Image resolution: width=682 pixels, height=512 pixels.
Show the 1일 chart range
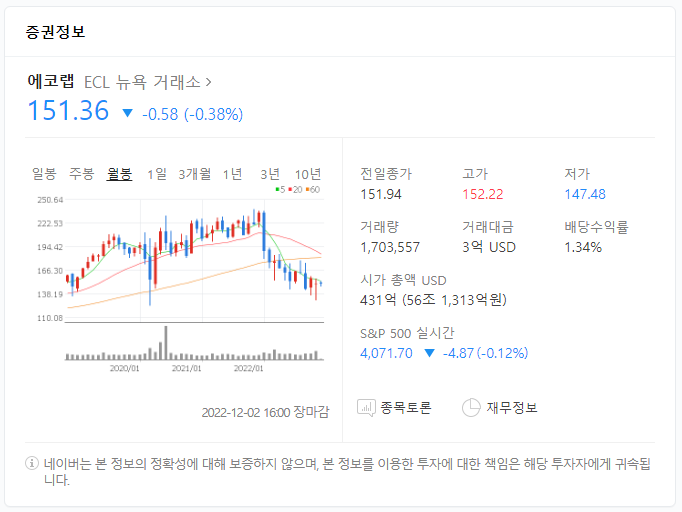coord(157,174)
